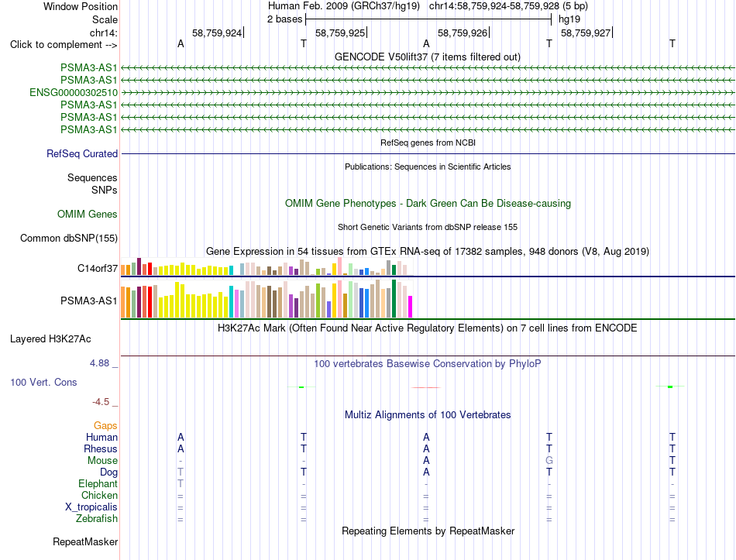Click the gray G base in Mouse row
The height and width of the screenshot is (560, 736).
pos(549,461)
